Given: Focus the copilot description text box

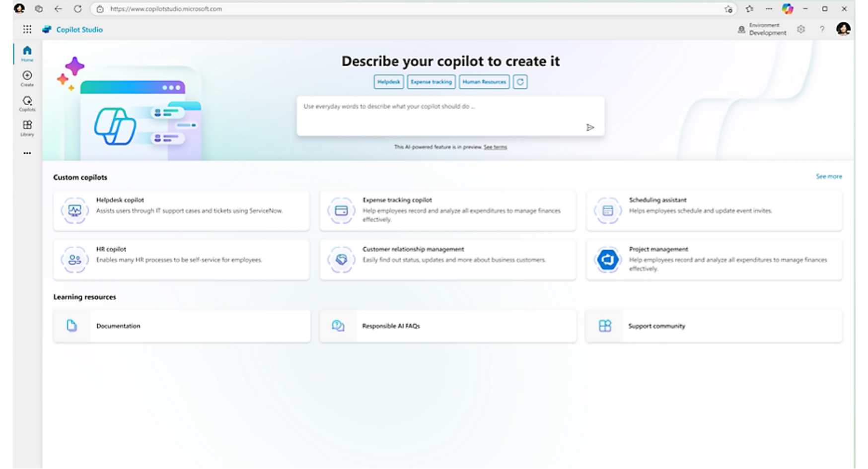Looking at the screenshot, I should pos(450,116).
